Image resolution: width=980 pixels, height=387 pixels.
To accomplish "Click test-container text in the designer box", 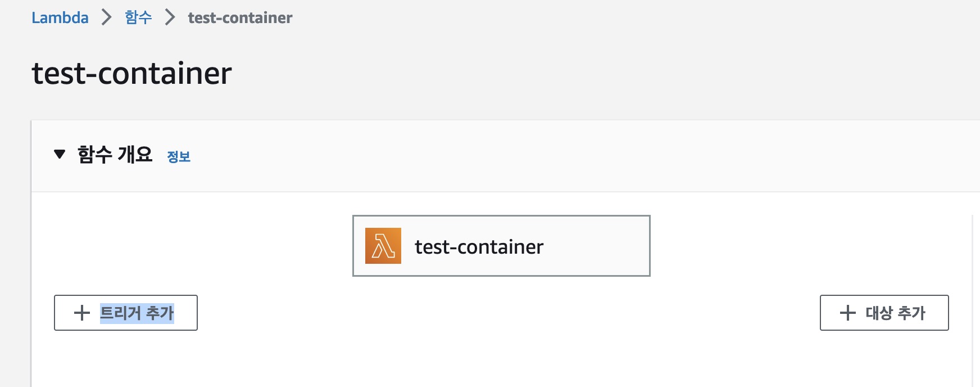I will 479,246.
